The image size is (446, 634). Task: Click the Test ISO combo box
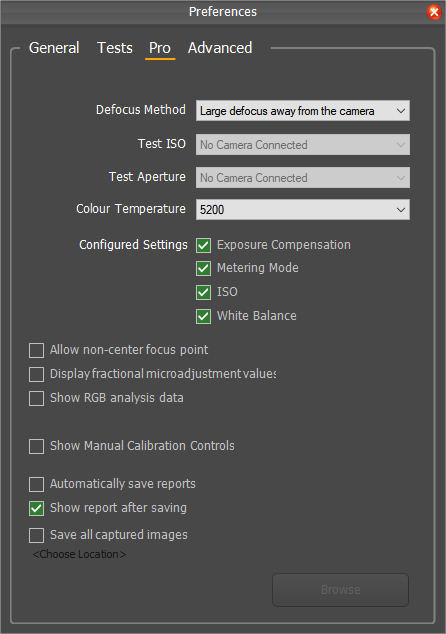[303, 145]
